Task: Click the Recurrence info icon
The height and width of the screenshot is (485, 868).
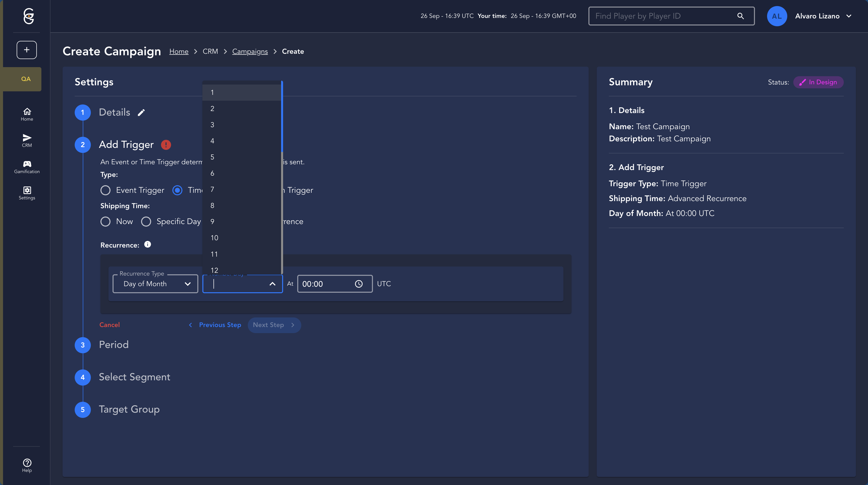Action: tap(148, 244)
